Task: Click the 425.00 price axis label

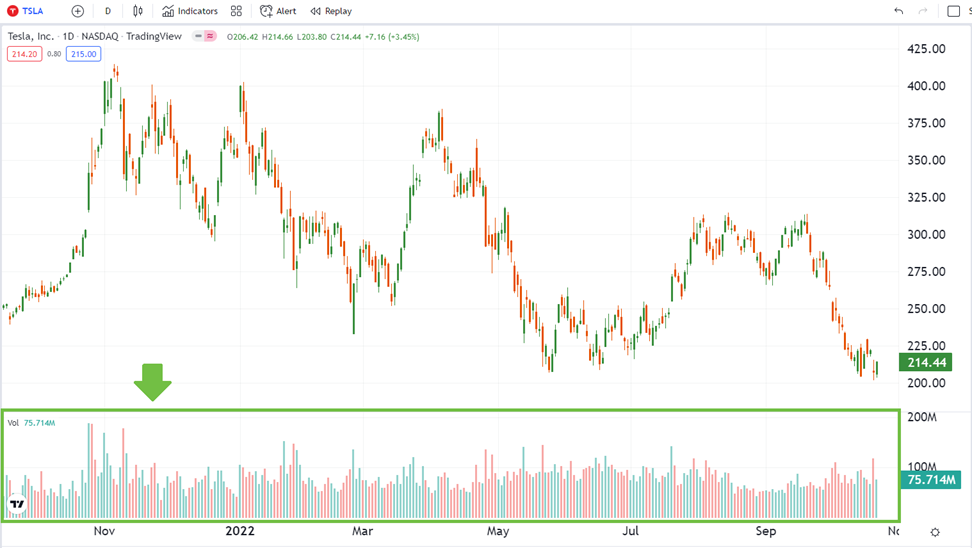Action: (926, 48)
